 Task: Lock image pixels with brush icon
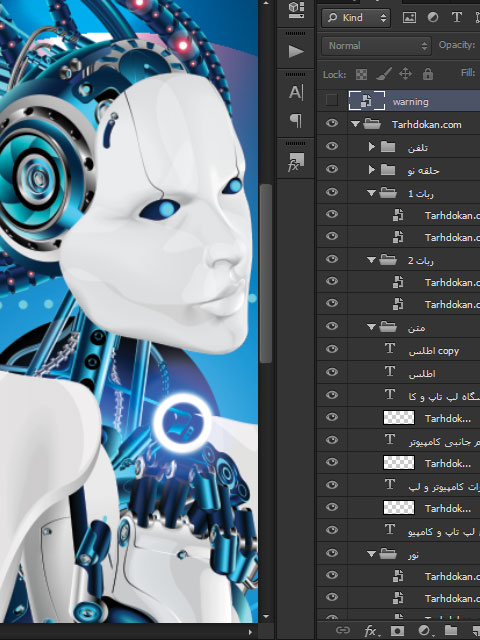click(x=384, y=74)
